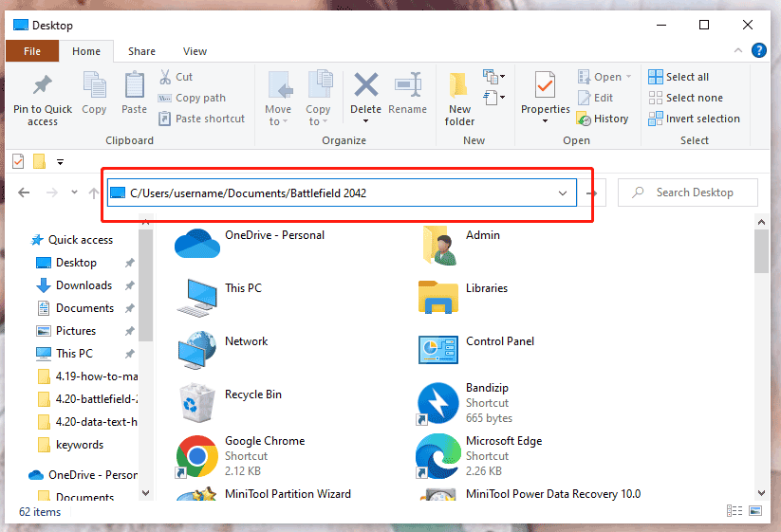This screenshot has width=781, height=532.
Task: Click the Go to arrow beside address bar
Action: (592, 193)
